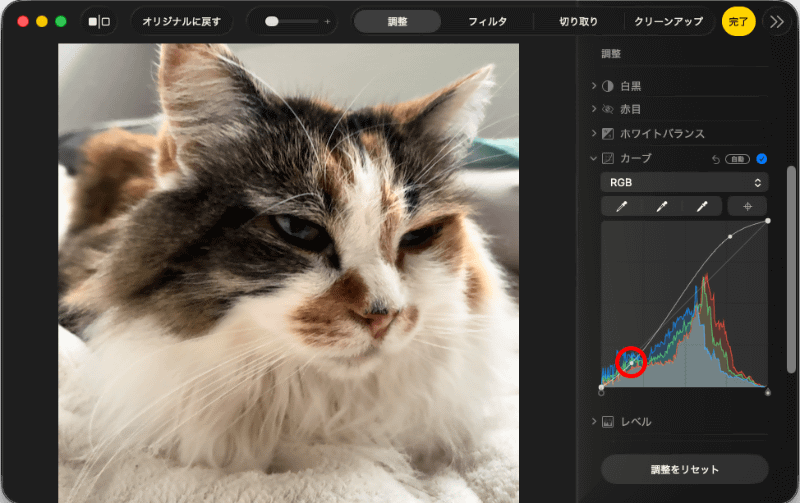Select the white point eyedropper
This screenshot has height=503, width=800.
tap(702, 207)
